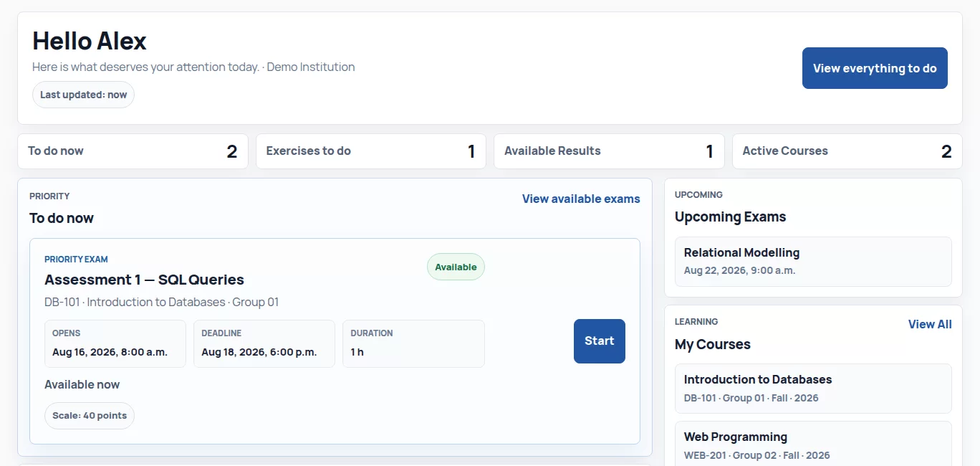Click the Exercises to do stat card
Screen dimensions: 980x466
(371, 151)
